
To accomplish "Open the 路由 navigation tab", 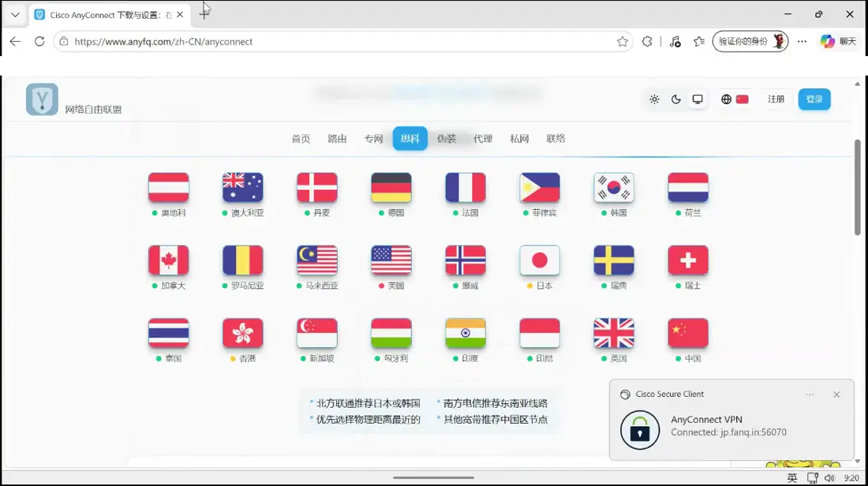I will click(x=337, y=139).
